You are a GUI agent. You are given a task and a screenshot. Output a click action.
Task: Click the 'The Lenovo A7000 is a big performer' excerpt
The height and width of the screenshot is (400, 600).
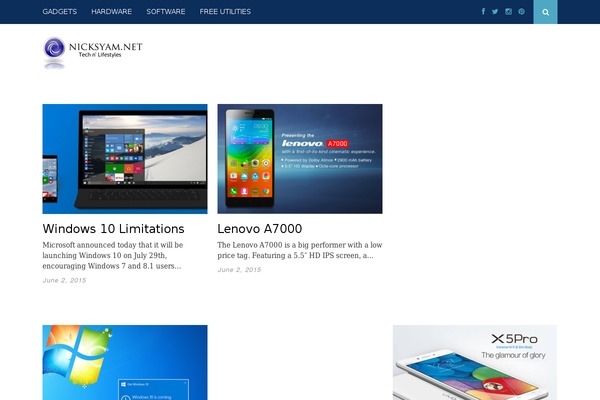[300, 250]
